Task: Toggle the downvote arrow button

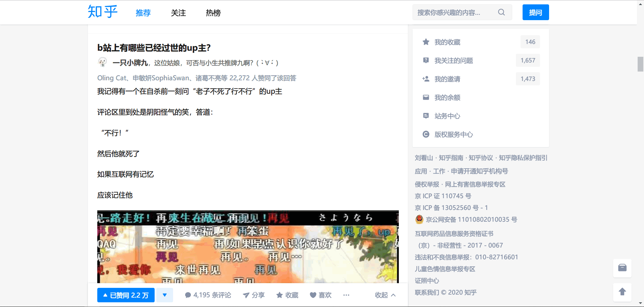Action: click(x=165, y=295)
